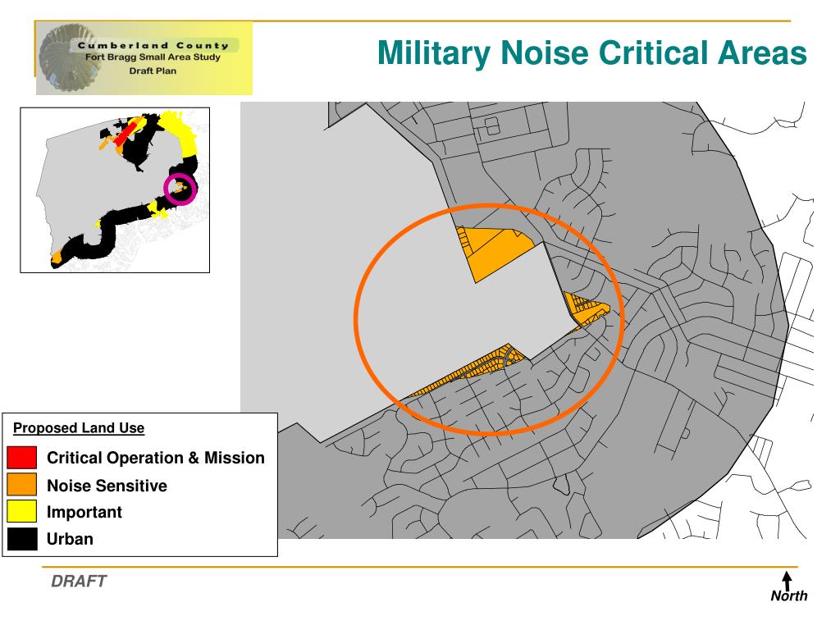This screenshot has height=630, width=840.
Task: Click 'Fort Bragg Small Area Study' text
Action: tap(153, 57)
